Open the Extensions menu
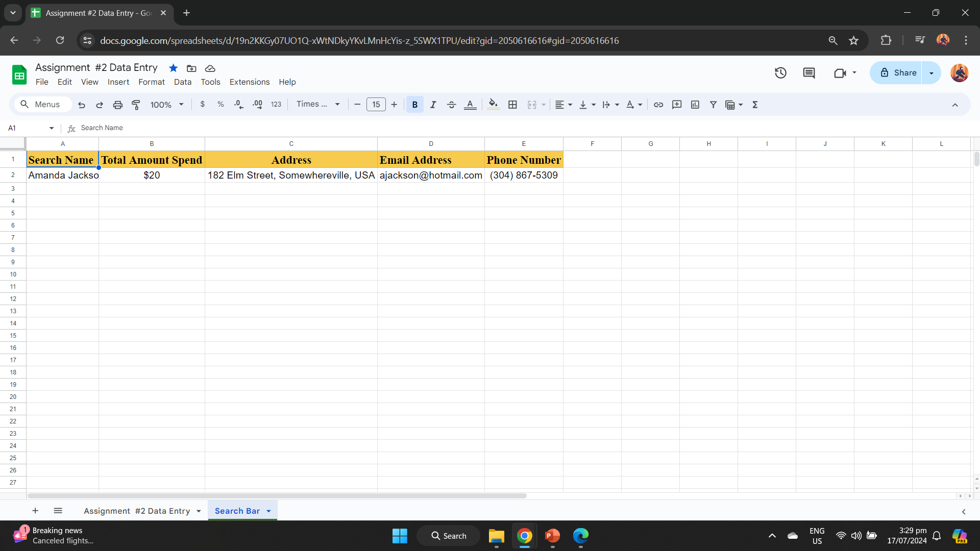980x551 pixels. (x=249, y=82)
